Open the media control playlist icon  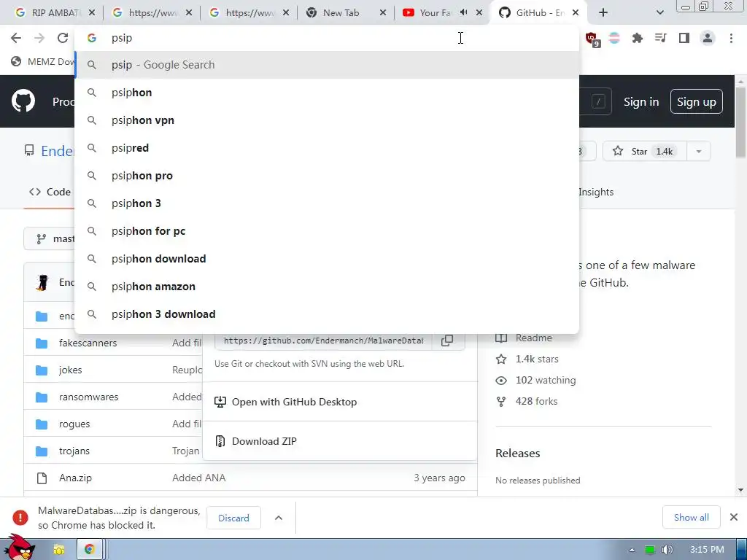[660, 38]
